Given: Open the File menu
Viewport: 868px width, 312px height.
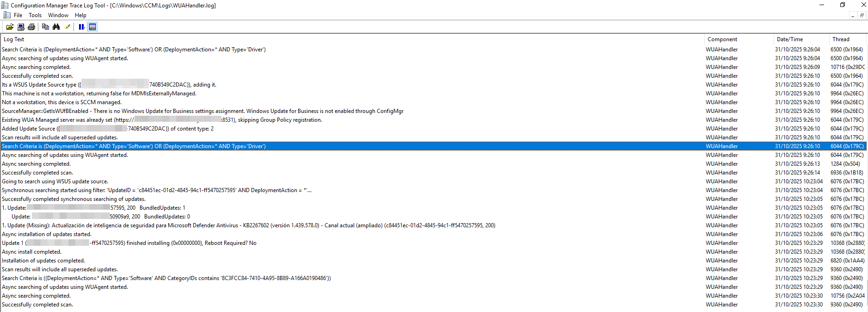Looking at the screenshot, I should 18,15.
